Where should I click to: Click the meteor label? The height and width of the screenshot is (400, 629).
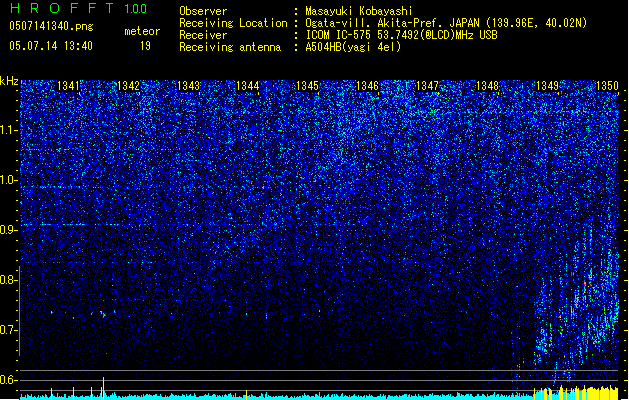pos(142,31)
